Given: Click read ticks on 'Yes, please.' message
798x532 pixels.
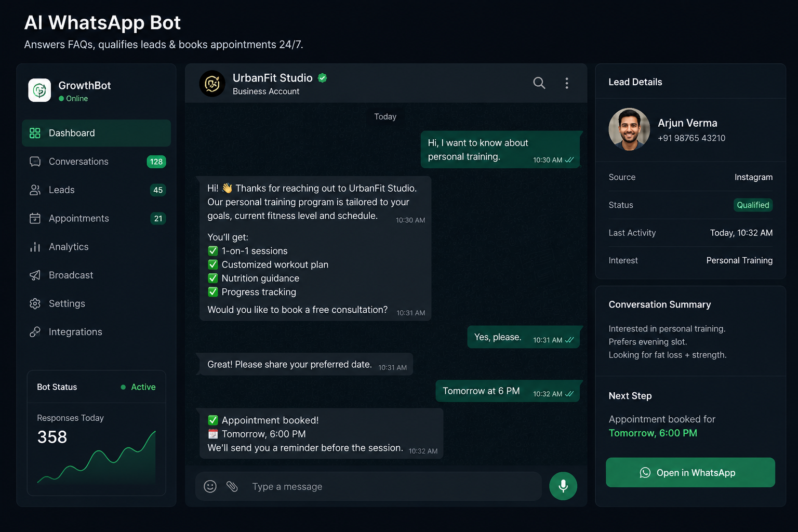Looking at the screenshot, I should point(569,340).
